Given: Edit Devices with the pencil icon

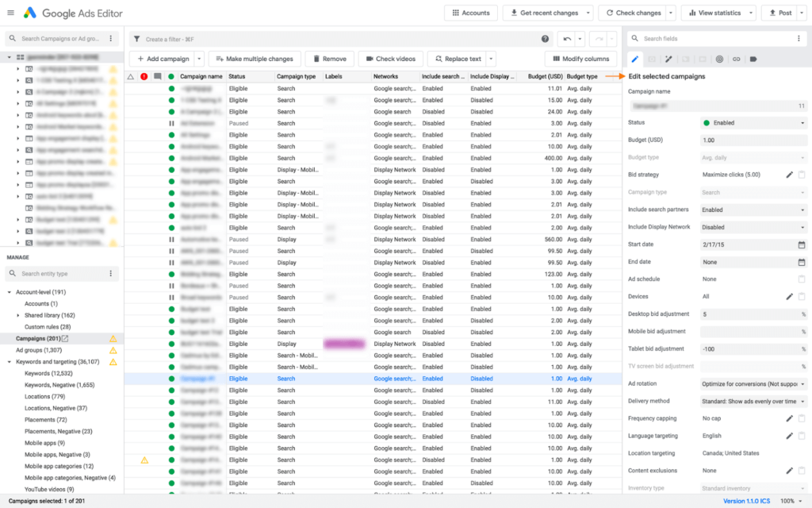Looking at the screenshot, I should [x=789, y=297].
